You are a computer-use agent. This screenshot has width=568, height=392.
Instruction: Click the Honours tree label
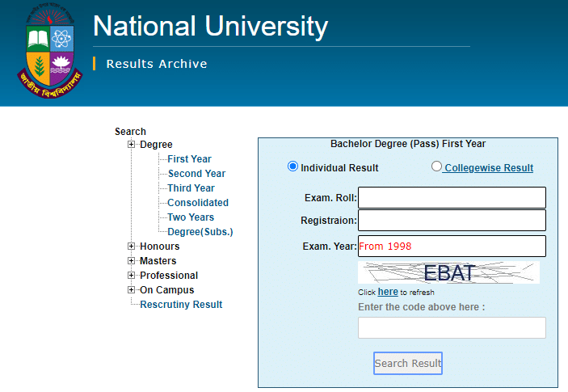click(160, 246)
